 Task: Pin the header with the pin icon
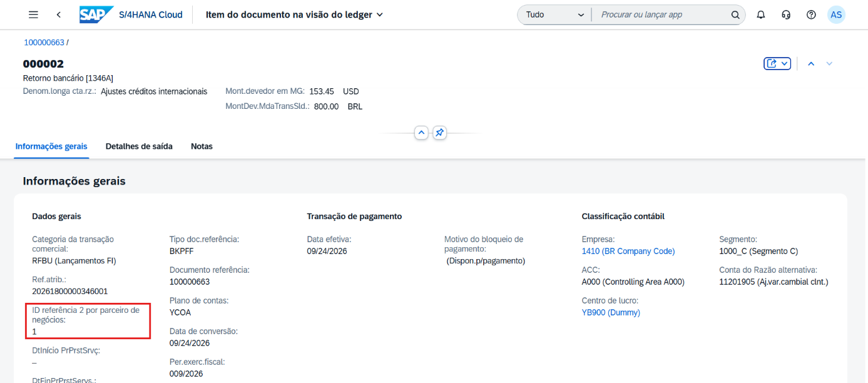[440, 133]
